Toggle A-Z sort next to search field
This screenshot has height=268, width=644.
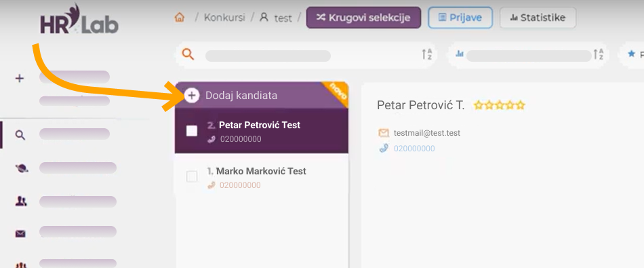[427, 54]
